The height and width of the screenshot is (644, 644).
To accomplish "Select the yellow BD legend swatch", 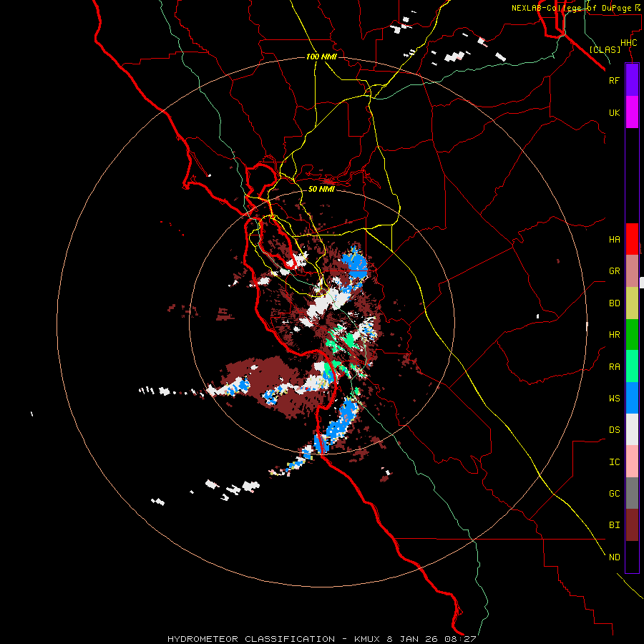I will 632,303.
